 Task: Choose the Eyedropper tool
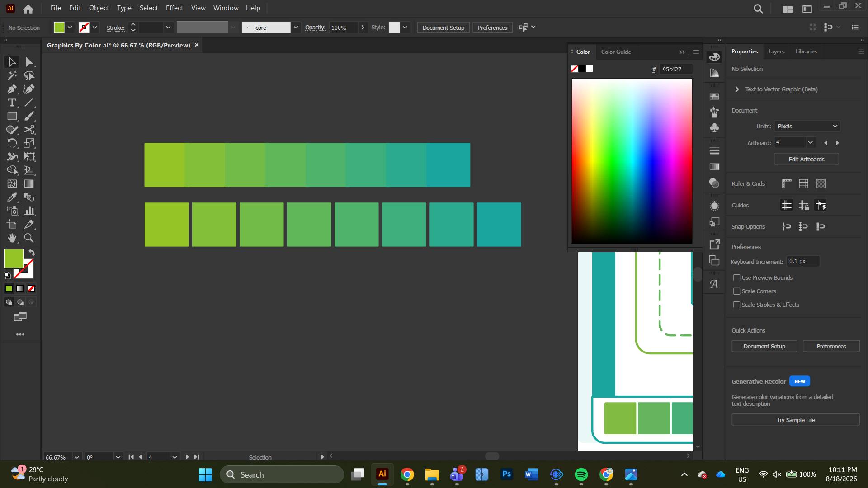(x=12, y=197)
